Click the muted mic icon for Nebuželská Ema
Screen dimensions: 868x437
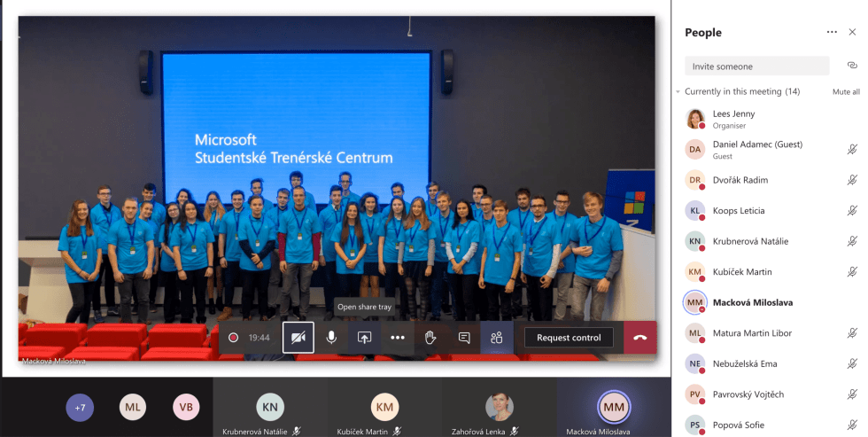tap(852, 363)
